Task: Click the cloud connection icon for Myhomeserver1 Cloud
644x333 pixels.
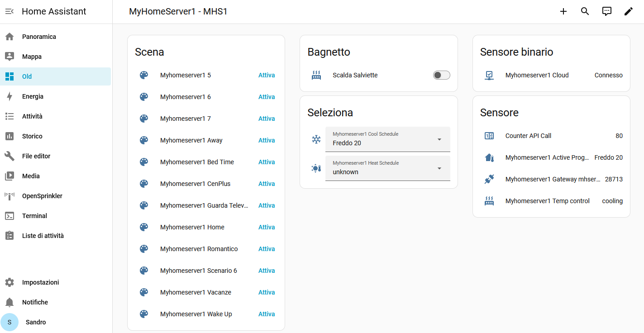Action: [x=489, y=75]
